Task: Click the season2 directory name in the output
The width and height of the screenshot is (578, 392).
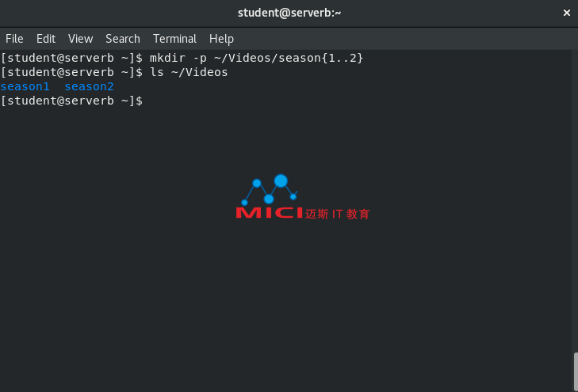Action: 89,86
